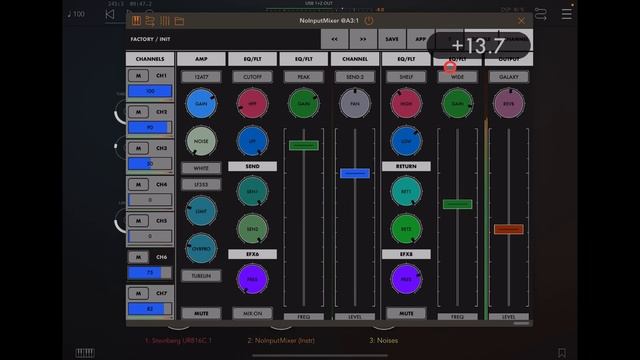Click the red HIGH knob under SHELF
The height and width of the screenshot is (360, 640).
point(406,104)
